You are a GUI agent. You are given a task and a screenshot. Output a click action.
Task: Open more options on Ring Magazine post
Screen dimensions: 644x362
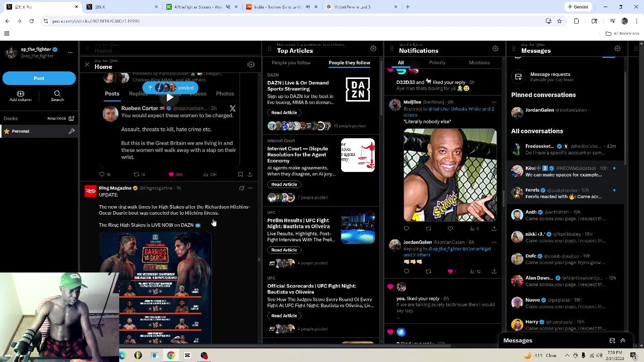tap(250, 188)
